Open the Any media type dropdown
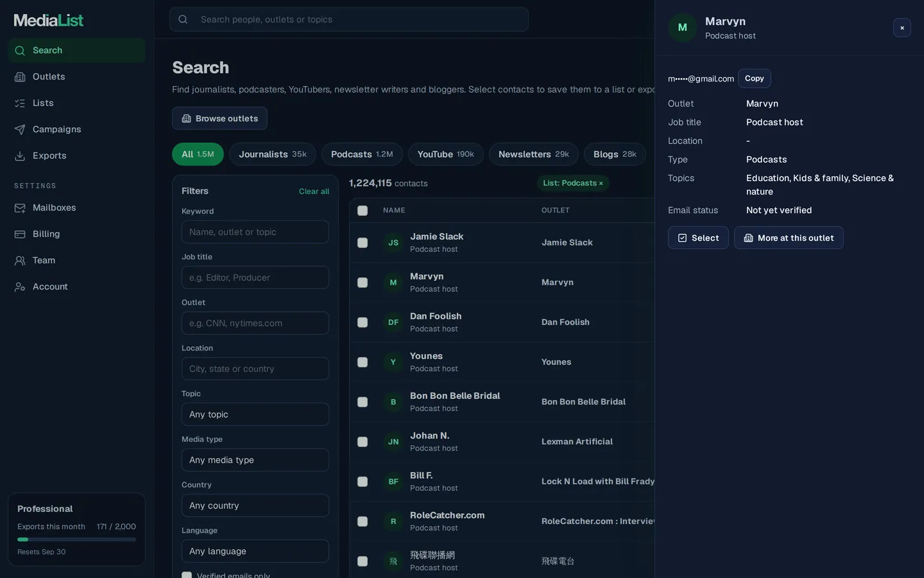Viewport: 924px width, 578px height. coord(255,460)
